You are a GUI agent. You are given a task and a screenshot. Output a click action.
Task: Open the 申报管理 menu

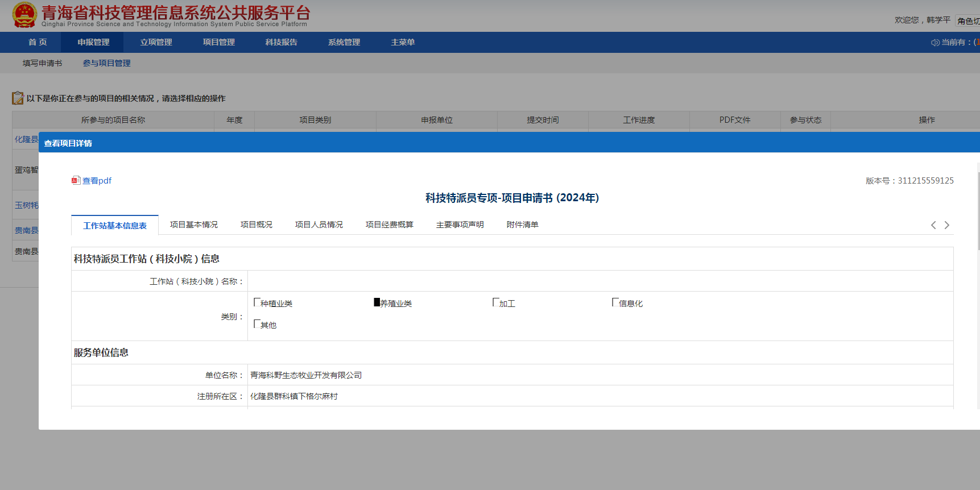coord(93,43)
